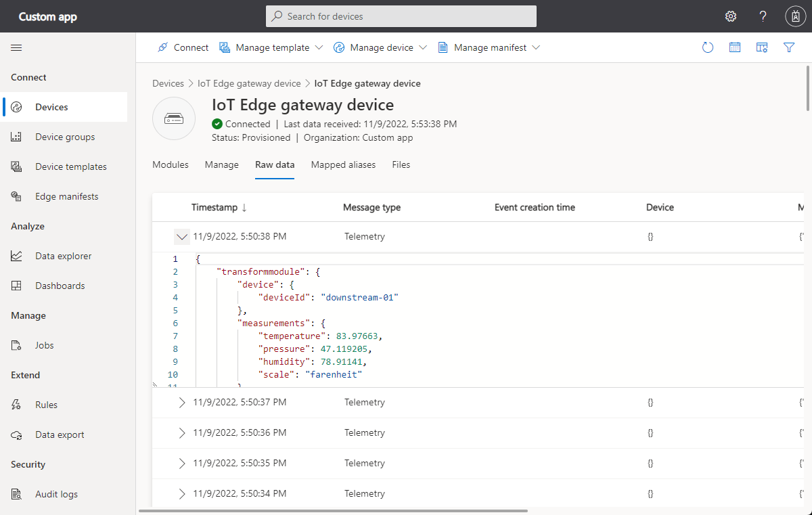
Task: Click the Search for devices field
Action: 401,16
